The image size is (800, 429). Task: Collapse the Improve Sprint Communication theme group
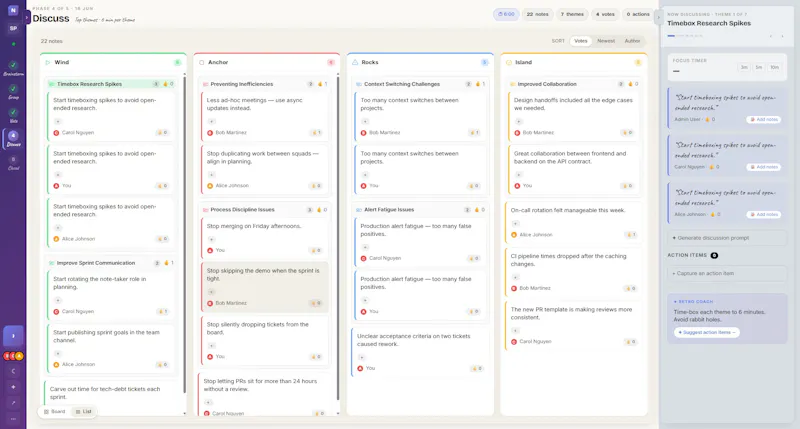[x=110, y=263]
